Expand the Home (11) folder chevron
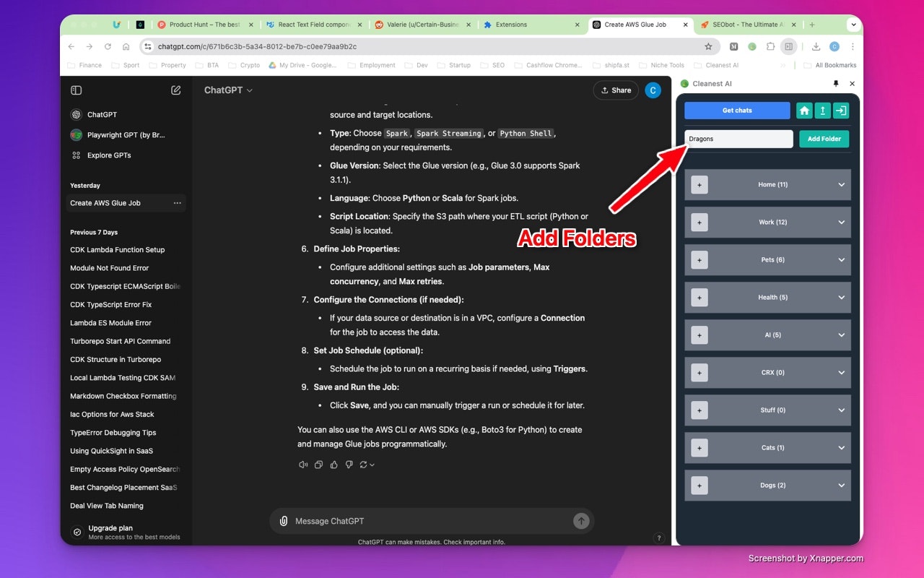The height and width of the screenshot is (578, 924). [841, 185]
